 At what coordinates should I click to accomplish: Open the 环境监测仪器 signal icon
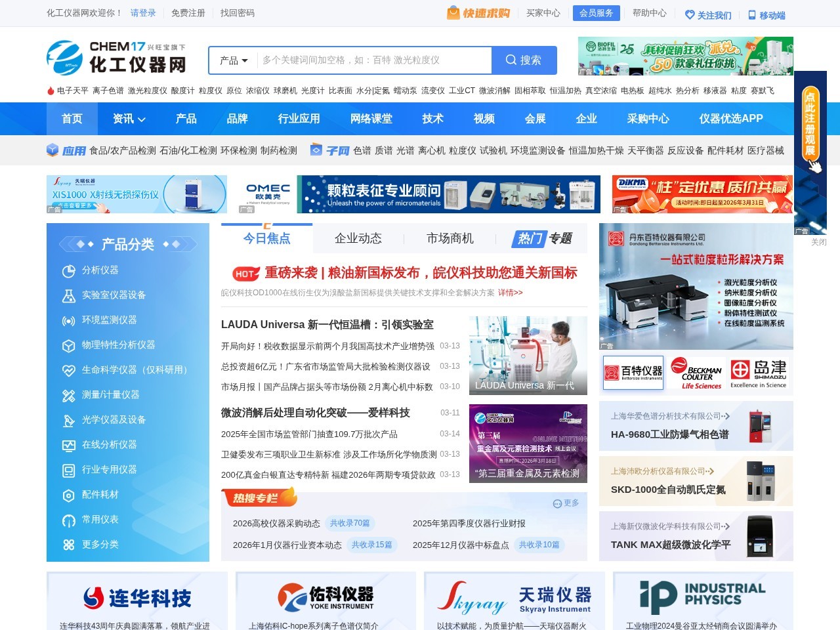click(x=68, y=320)
